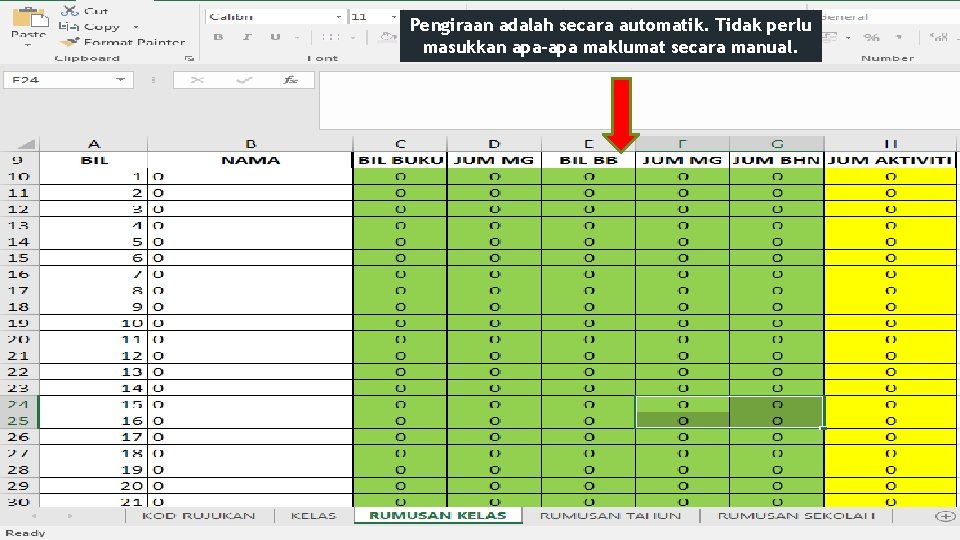
Task: Click the BIL cell with value 10
Action: coord(94,323)
